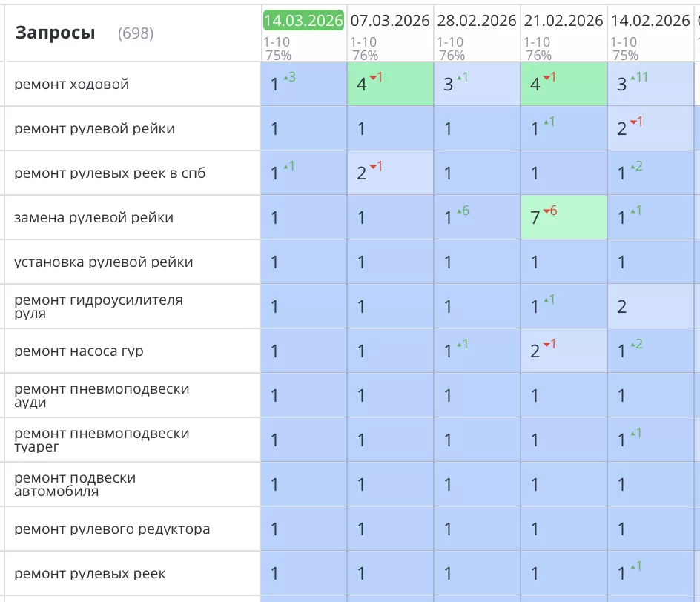
Task: Select the 'ремонт рулевой рейки' query row
Action: (x=95, y=129)
